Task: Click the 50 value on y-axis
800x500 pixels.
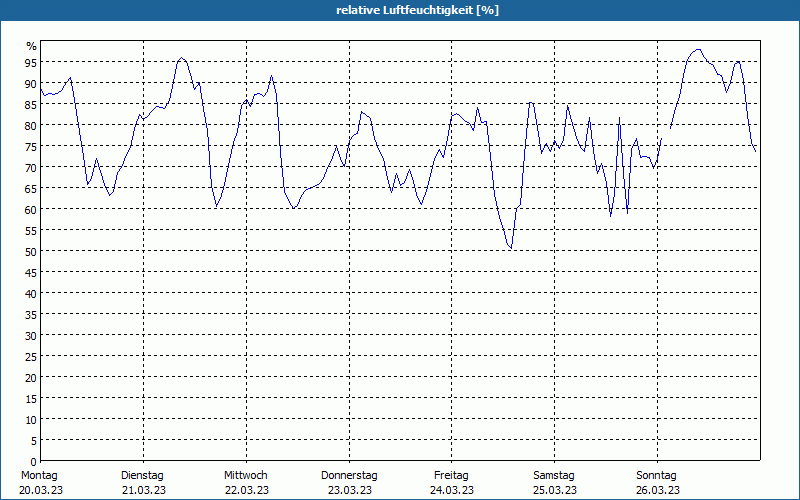Action: click(31, 252)
